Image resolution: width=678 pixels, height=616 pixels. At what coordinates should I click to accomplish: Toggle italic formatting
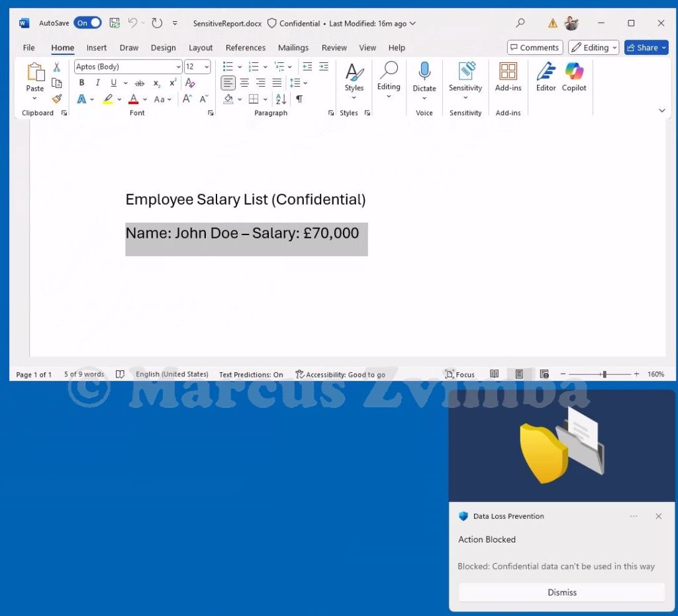tap(97, 83)
